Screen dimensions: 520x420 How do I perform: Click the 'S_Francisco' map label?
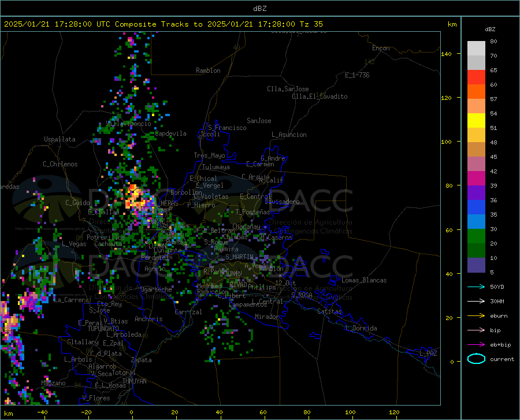[x=227, y=128]
